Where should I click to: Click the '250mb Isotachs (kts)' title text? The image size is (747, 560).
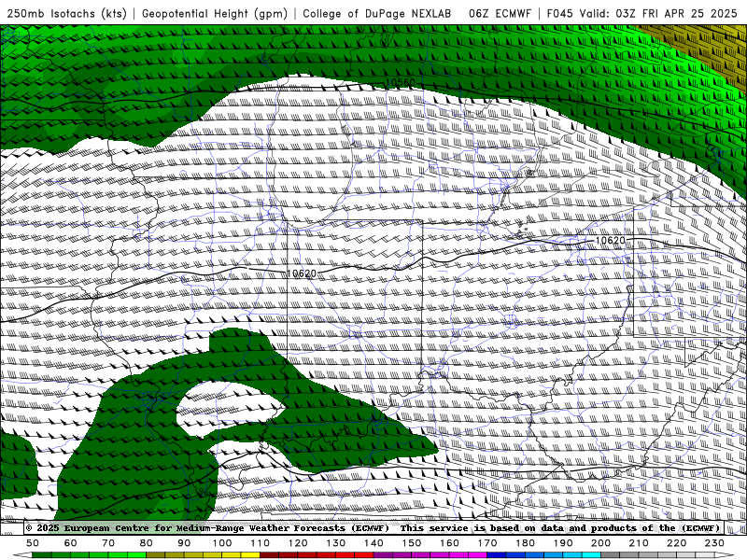click(66, 14)
